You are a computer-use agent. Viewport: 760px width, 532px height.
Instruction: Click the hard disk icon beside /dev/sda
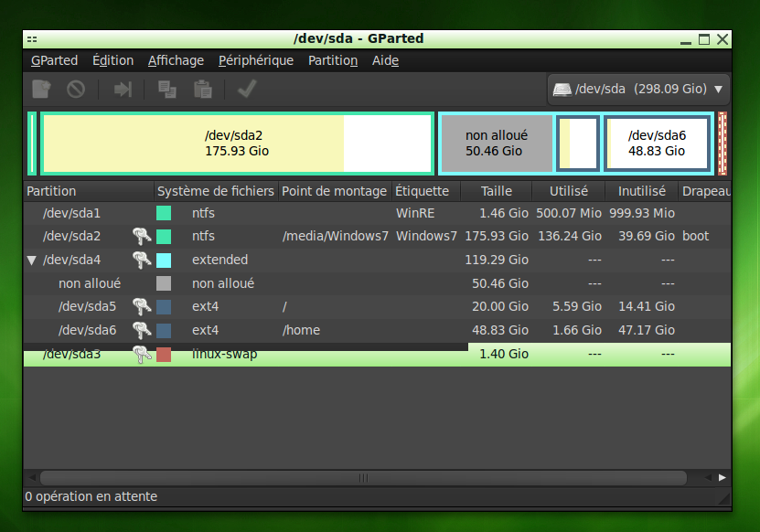pos(562,89)
